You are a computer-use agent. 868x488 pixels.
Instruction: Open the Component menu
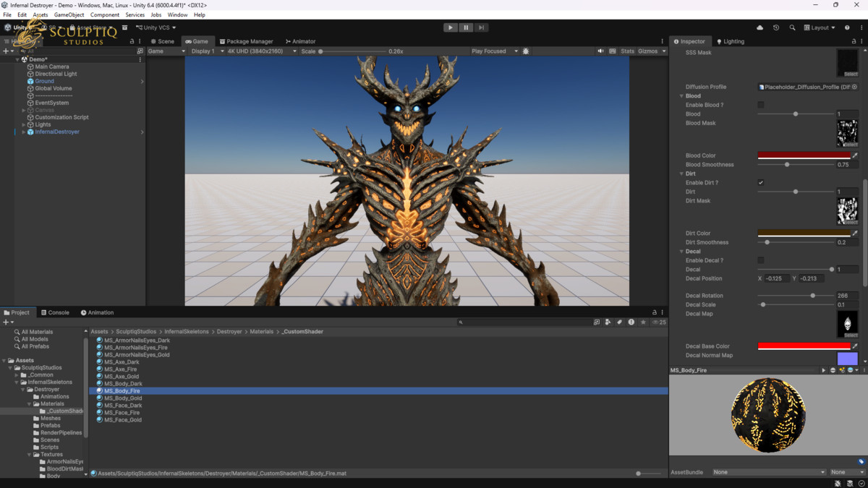pos(105,14)
